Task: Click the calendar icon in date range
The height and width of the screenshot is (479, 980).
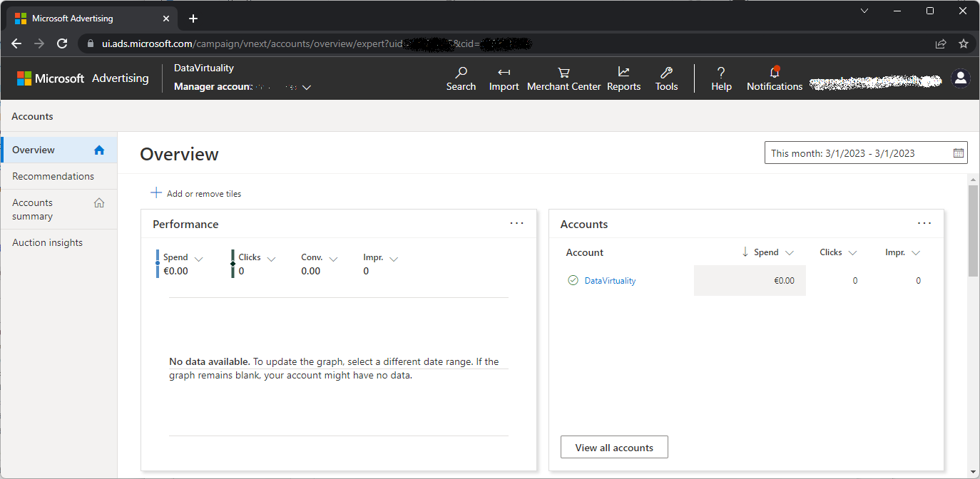Action: tap(959, 153)
